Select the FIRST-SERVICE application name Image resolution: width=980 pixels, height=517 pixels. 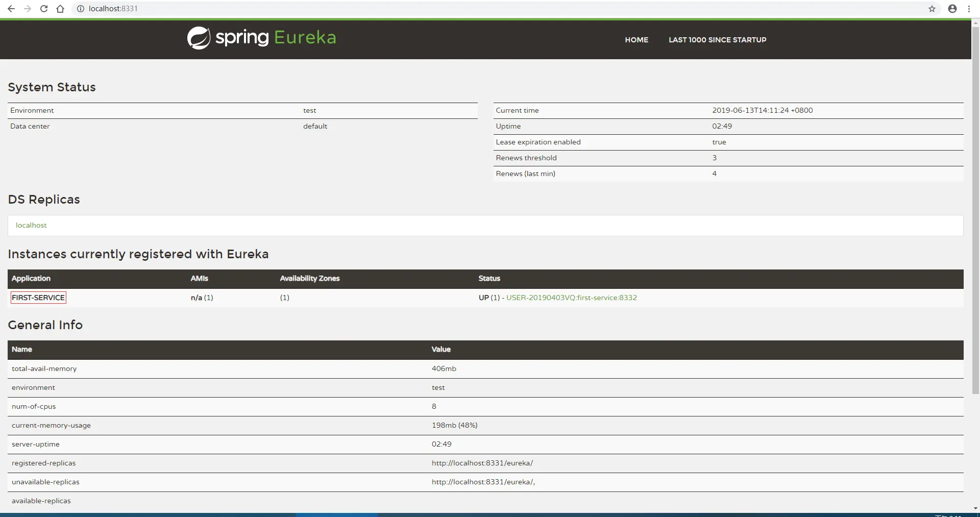pos(38,298)
